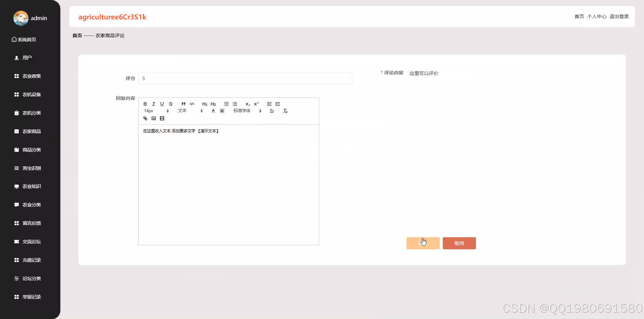The image size is (644, 319).
Task: Click the 农家商品评论 breadcrumb text
Action: (110, 36)
